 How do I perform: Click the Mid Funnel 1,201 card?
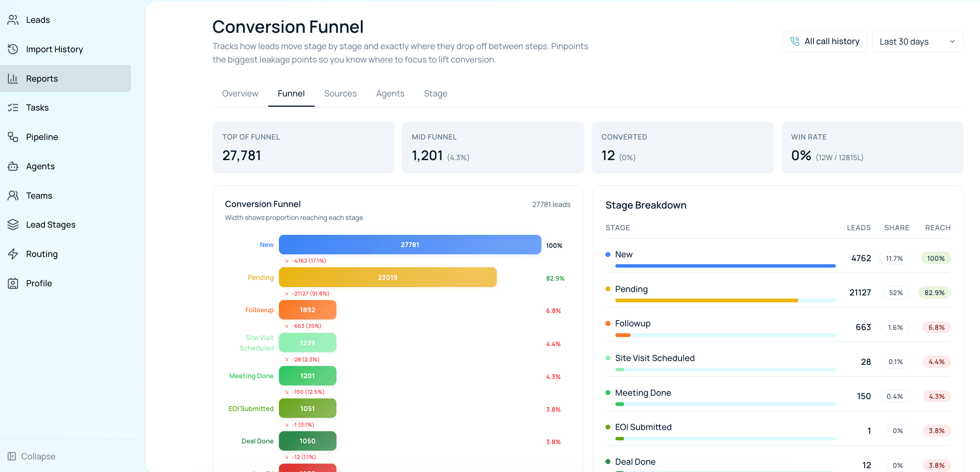(493, 147)
